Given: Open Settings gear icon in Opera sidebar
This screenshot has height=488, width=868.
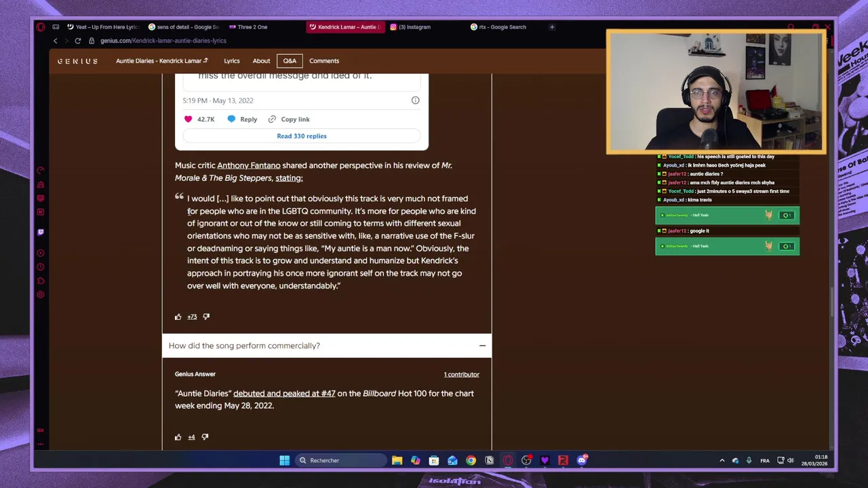Looking at the screenshot, I should click(x=41, y=295).
